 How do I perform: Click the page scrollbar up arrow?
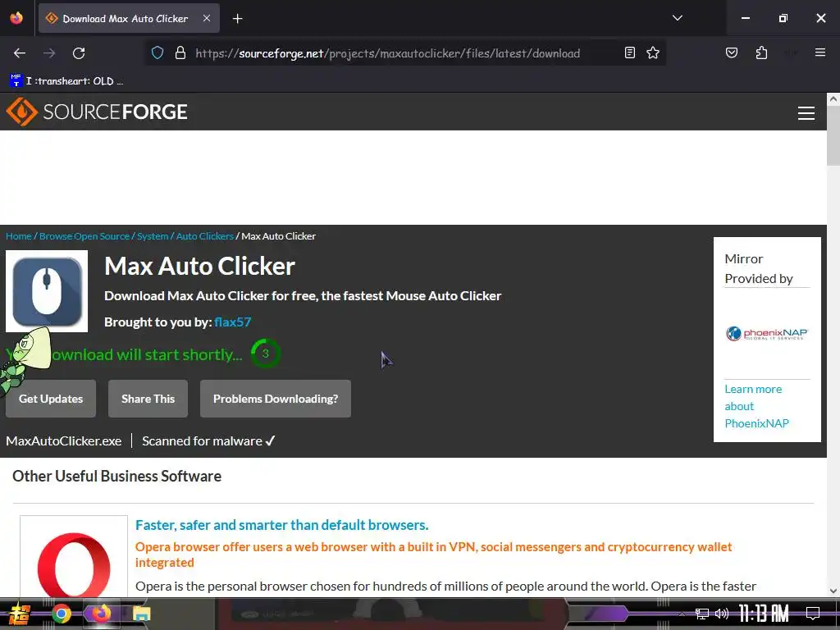click(833, 99)
